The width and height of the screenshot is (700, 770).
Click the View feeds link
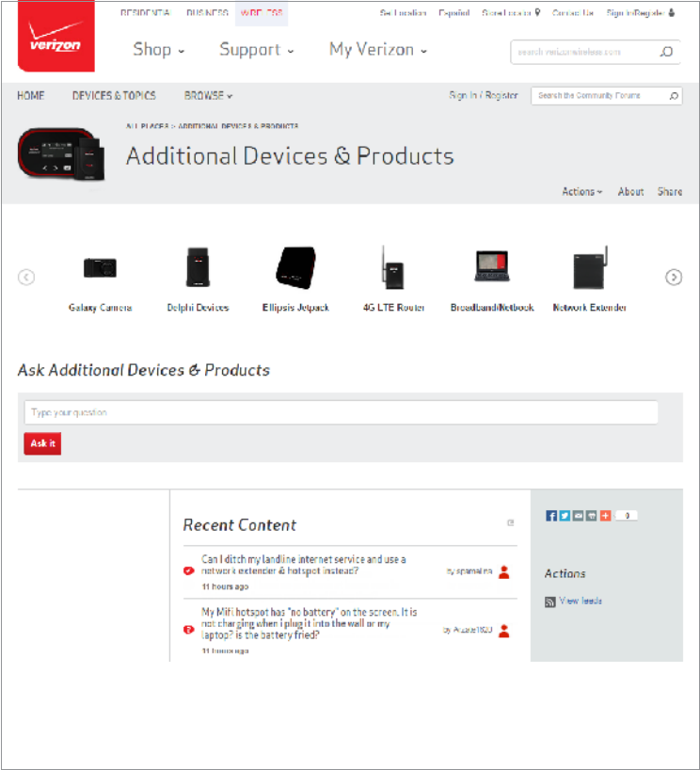581,602
